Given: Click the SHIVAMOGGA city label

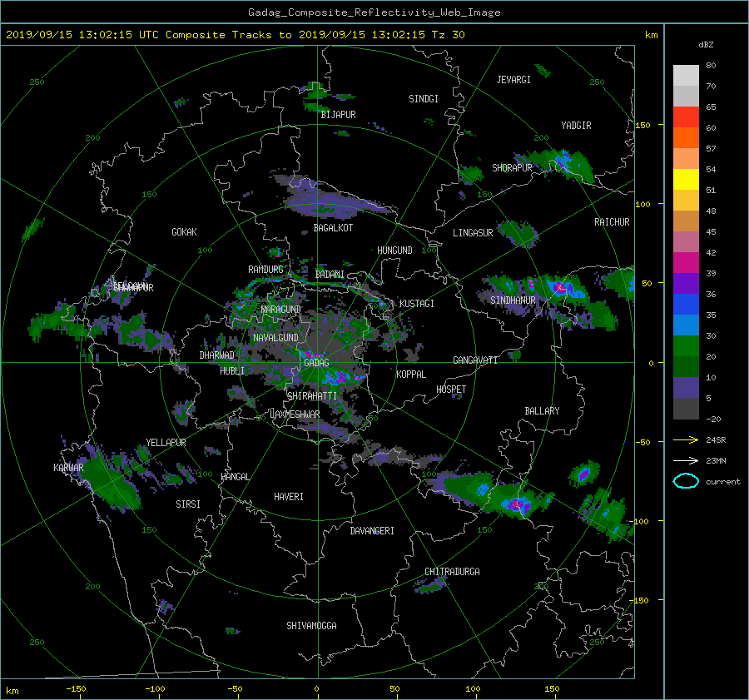Looking at the screenshot, I should (311, 626).
